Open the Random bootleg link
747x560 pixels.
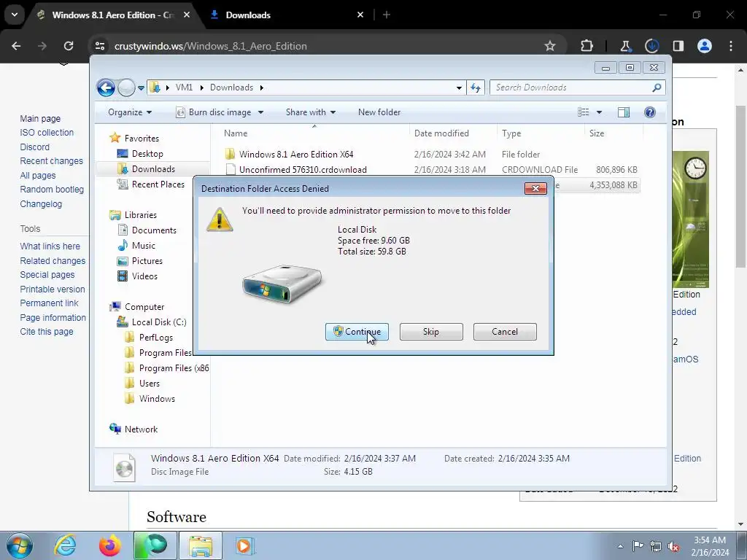[52, 189]
